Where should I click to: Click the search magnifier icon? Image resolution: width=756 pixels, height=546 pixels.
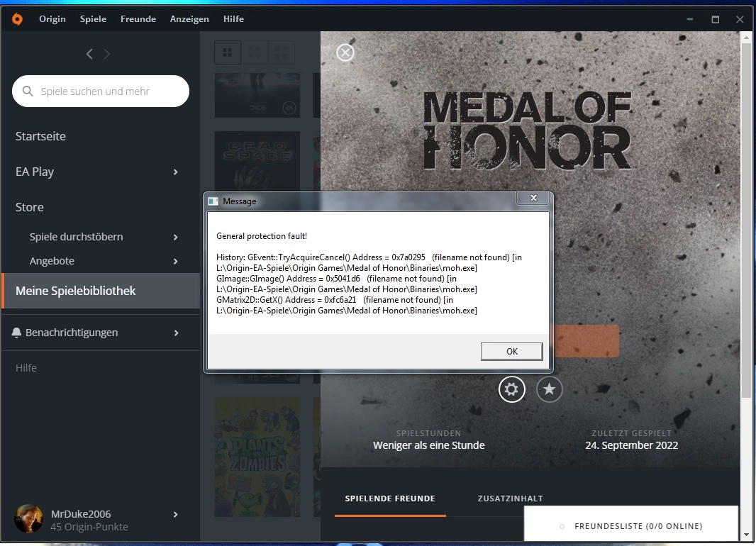[28, 91]
